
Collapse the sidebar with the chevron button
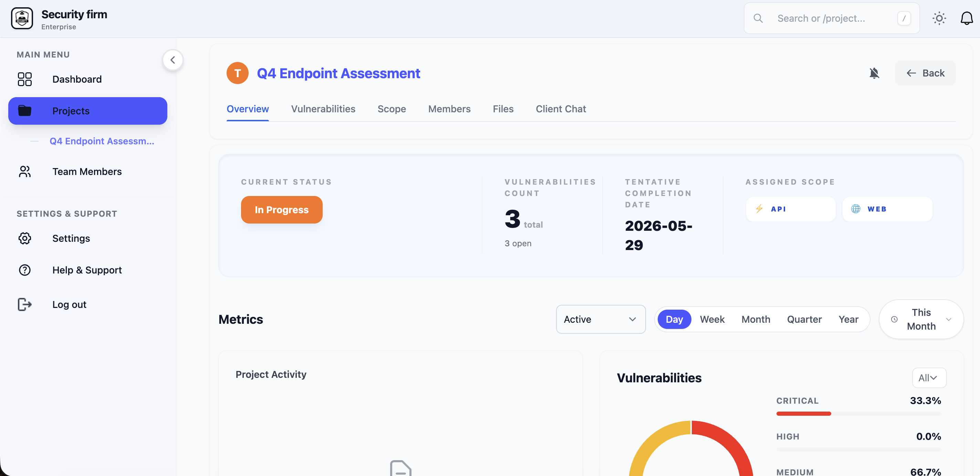coord(173,60)
